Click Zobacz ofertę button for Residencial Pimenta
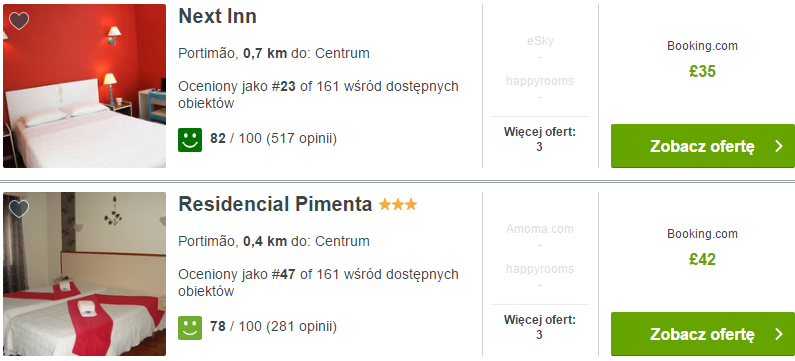The height and width of the screenshot is (361, 795). [x=703, y=334]
